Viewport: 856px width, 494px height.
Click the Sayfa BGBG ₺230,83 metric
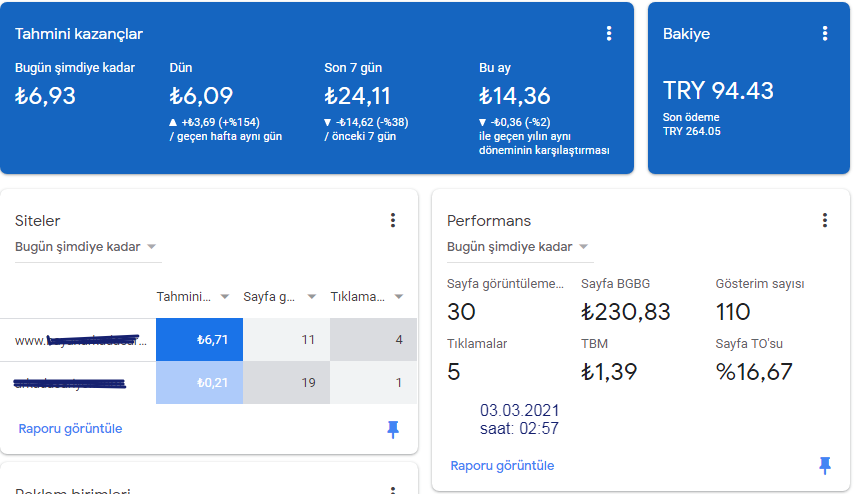pyautogui.click(x=625, y=312)
